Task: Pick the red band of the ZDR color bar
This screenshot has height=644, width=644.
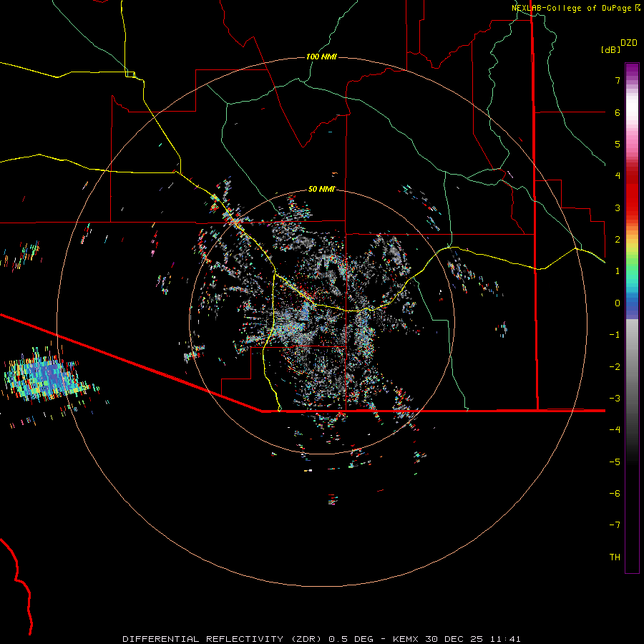Action: click(x=632, y=193)
